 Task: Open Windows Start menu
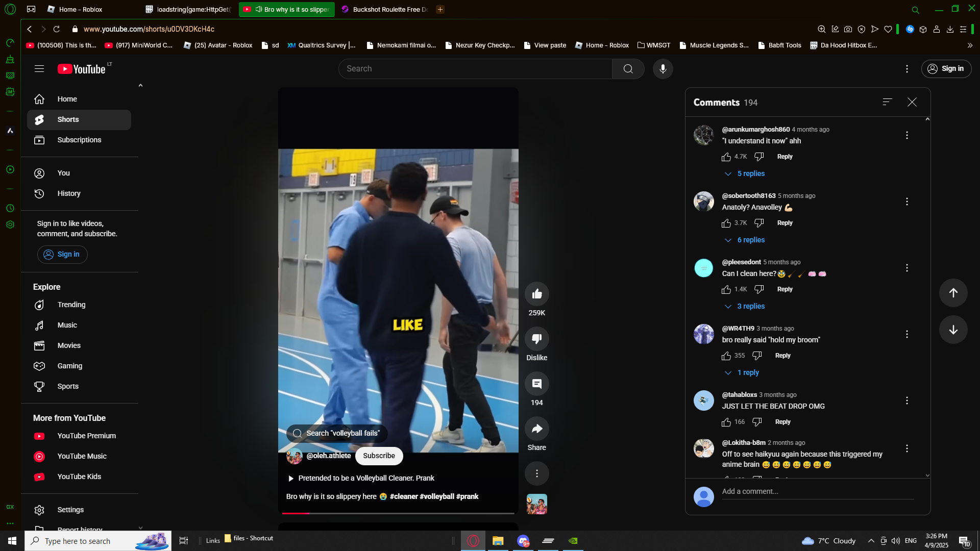12,541
